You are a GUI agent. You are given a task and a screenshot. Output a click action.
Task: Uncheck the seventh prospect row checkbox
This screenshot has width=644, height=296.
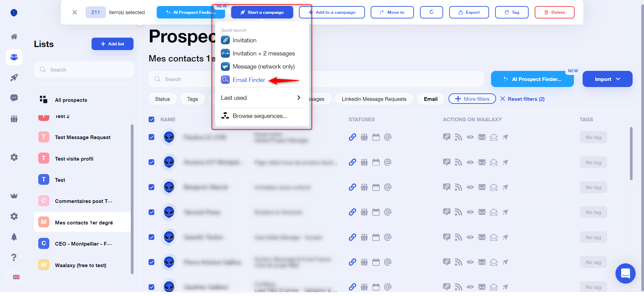[x=152, y=287]
